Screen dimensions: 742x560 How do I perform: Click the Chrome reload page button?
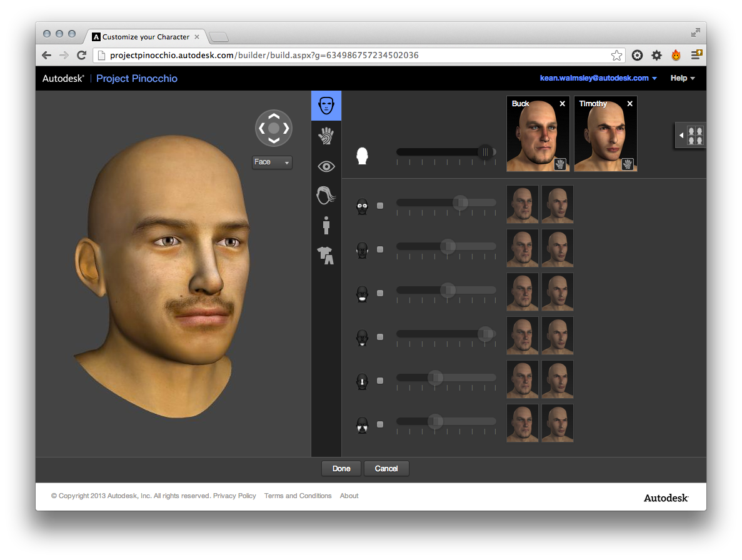(x=81, y=55)
